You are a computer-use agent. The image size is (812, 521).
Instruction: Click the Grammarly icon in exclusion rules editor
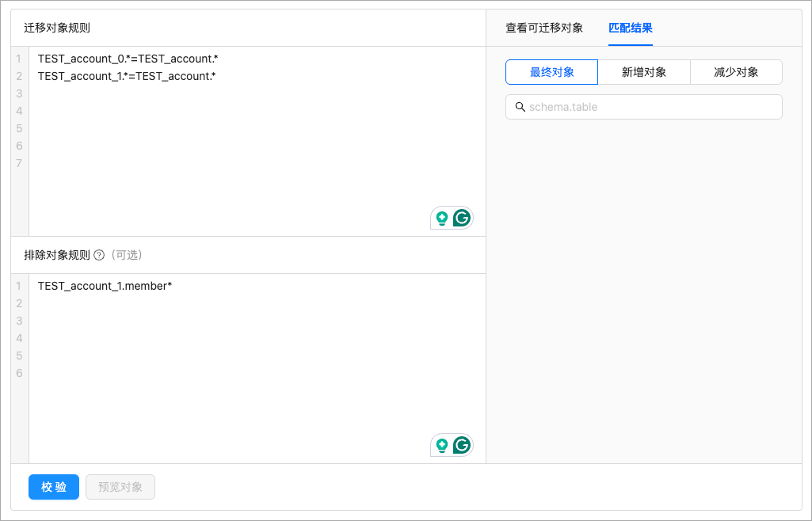coord(462,445)
